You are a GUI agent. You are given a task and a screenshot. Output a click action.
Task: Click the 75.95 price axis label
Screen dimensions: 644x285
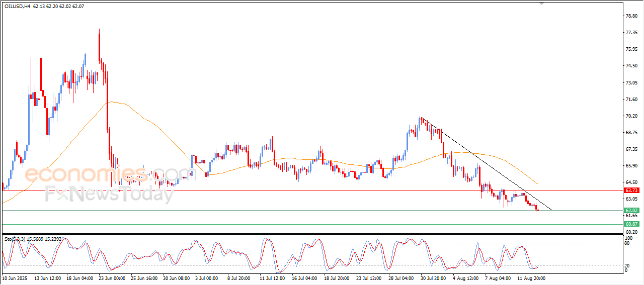pos(631,49)
